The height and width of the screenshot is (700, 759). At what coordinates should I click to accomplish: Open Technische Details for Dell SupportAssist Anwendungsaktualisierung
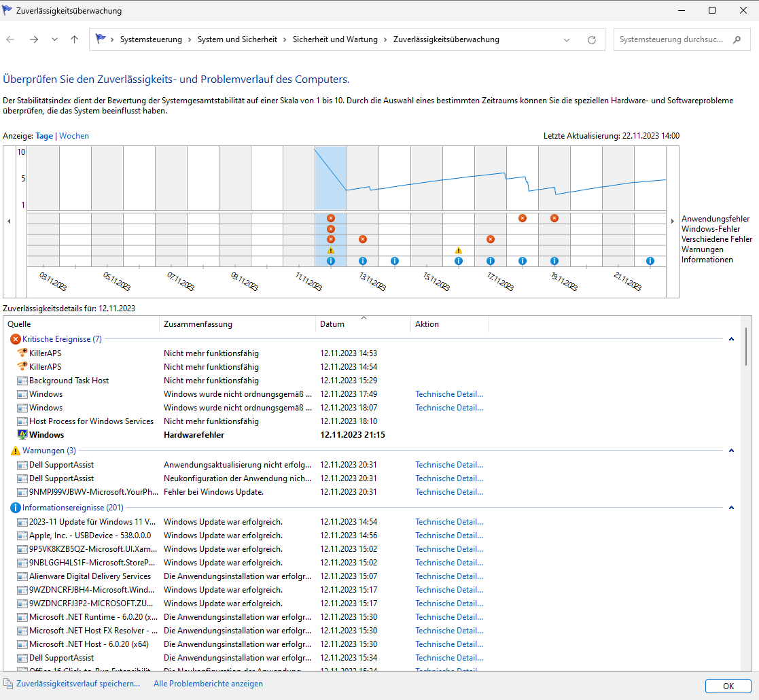[449, 465]
